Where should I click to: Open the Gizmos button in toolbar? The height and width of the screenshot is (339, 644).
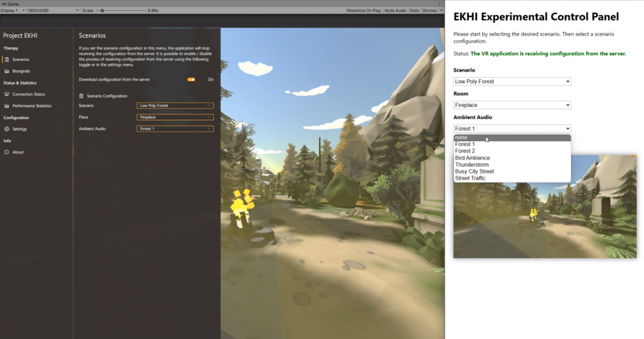coord(429,10)
